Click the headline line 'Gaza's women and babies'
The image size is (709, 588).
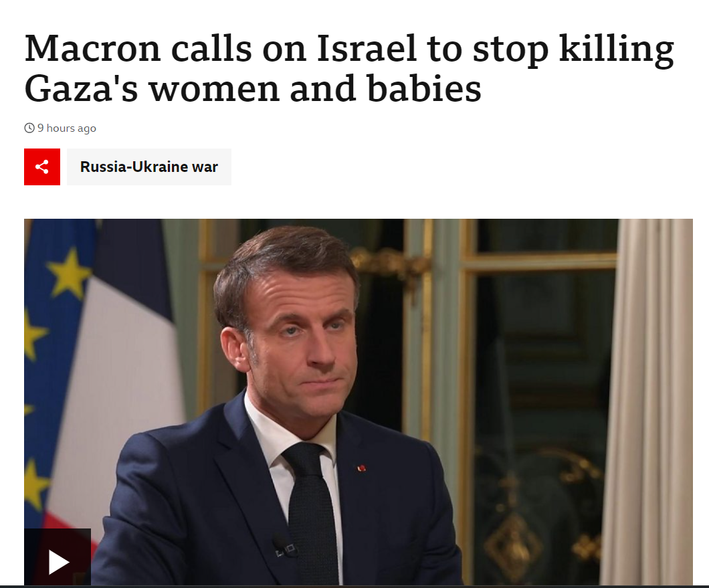[253, 89]
